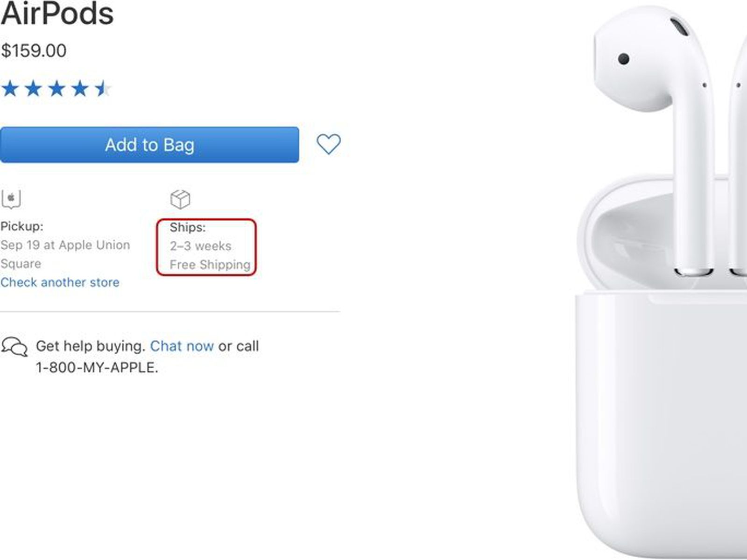747x560 pixels.
Task: Click the Free Shipping text
Action: [x=210, y=265]
